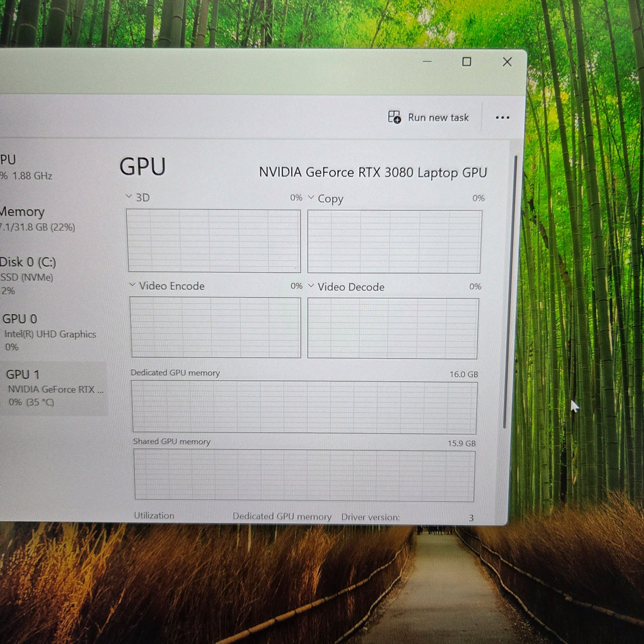Click the 15.9 GB shared memory value
Image resolution: width=644 pixels, height=644 pixels.
(x=462, y=443)
